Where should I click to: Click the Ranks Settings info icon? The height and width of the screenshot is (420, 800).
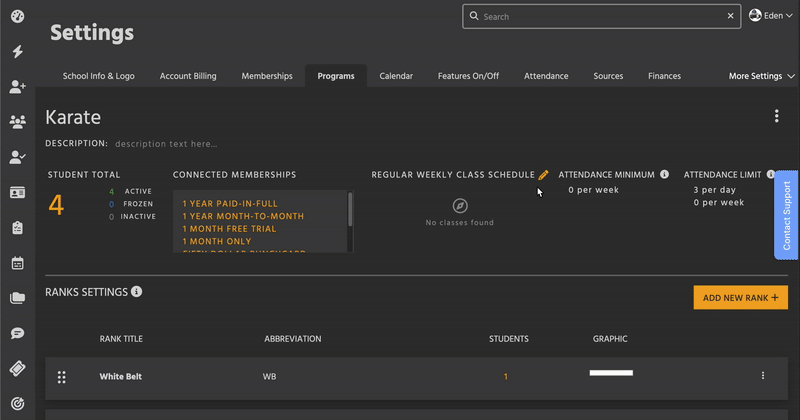(x=137, y=292)
